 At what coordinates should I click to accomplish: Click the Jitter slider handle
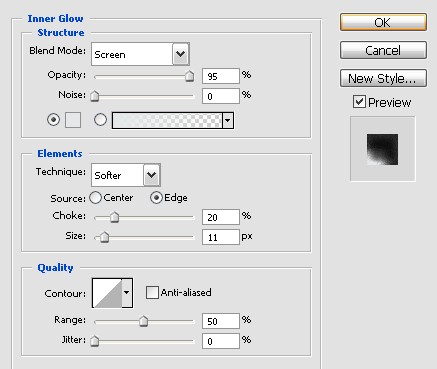point(95,341)
